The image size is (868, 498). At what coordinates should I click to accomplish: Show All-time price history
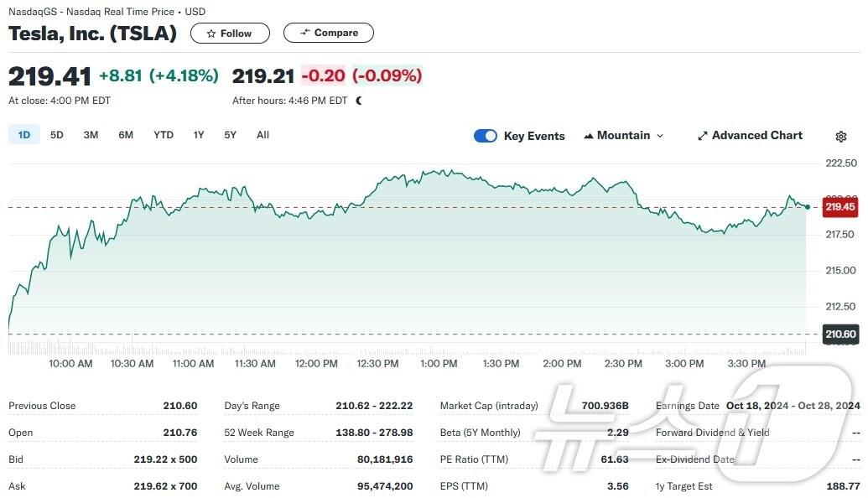262,135
